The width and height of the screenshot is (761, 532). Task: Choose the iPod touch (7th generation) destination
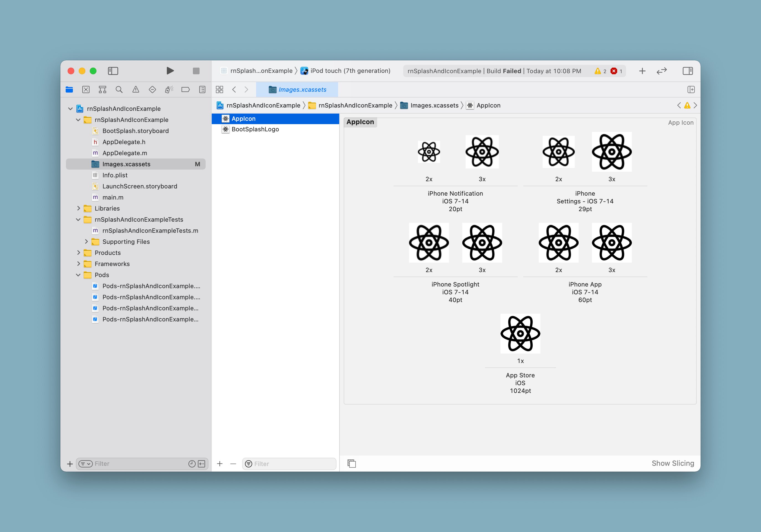point(345,71)
